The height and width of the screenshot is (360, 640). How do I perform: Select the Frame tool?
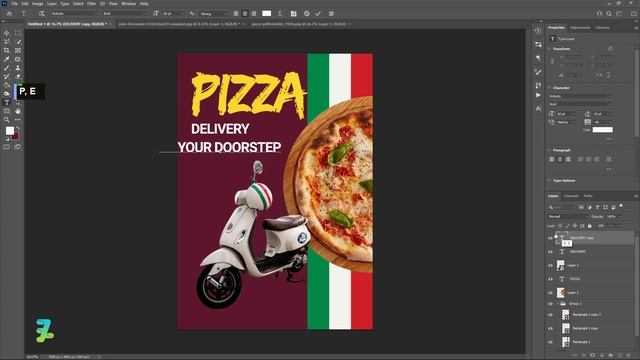(x=18, y=50)
